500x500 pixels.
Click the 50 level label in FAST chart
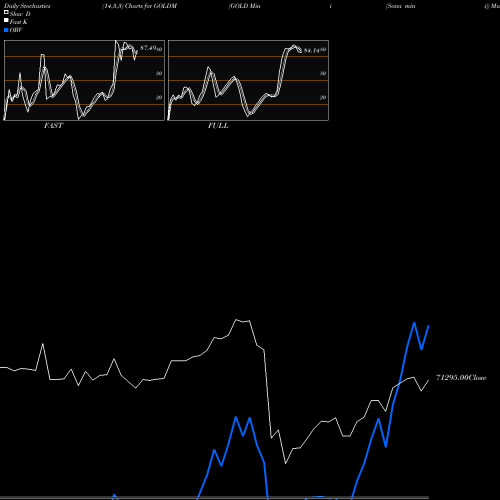pos(159,73)
